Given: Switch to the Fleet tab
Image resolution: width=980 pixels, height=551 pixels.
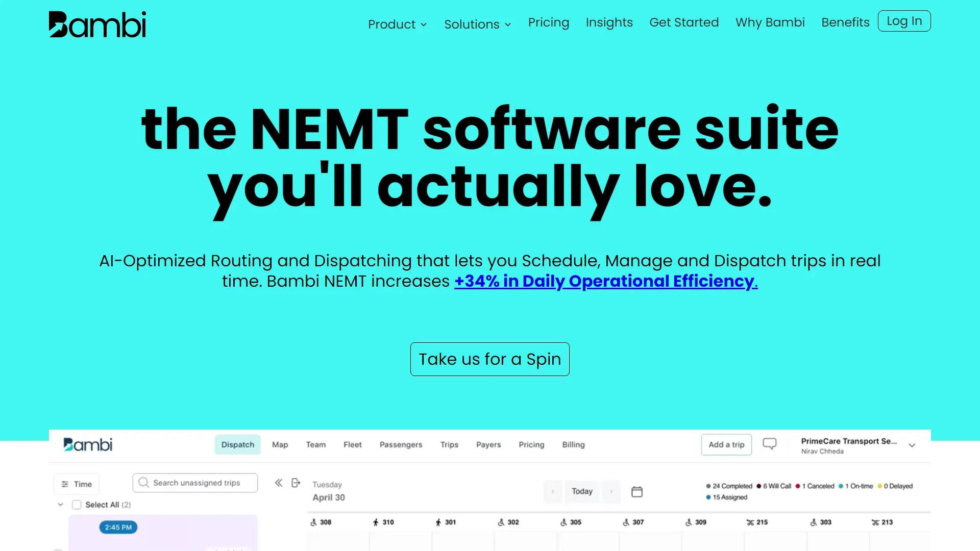Looking at the screenshot, I should [x=353, y=445].
